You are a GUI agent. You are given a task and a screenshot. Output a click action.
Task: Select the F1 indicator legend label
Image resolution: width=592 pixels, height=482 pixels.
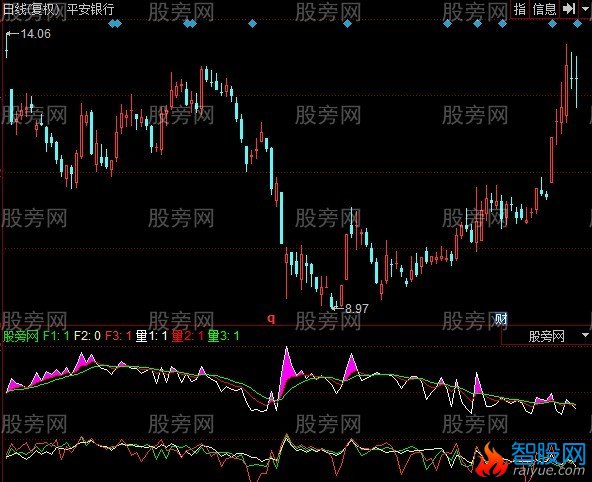(56, 336)
